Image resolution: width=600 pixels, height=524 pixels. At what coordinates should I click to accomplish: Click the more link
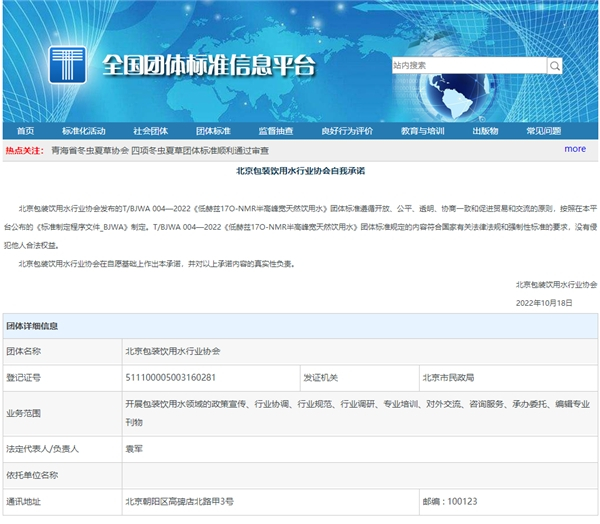[575, 149]
